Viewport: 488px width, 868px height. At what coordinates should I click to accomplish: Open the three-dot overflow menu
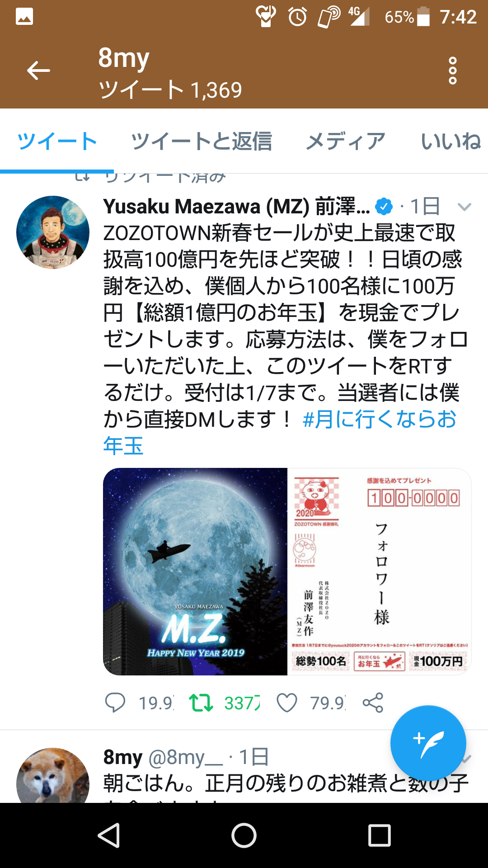pos(453,71)
